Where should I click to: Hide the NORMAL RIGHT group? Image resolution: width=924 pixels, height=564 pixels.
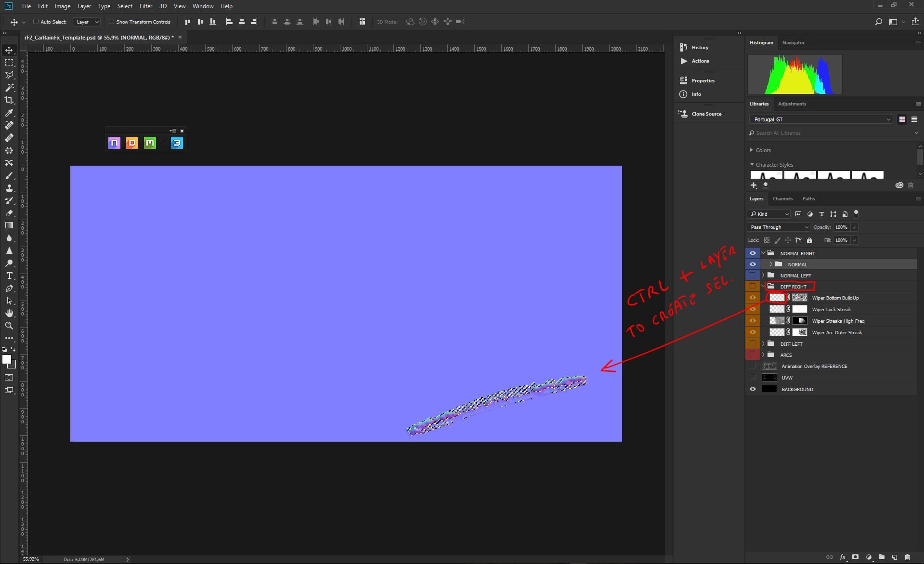point(753,253)
